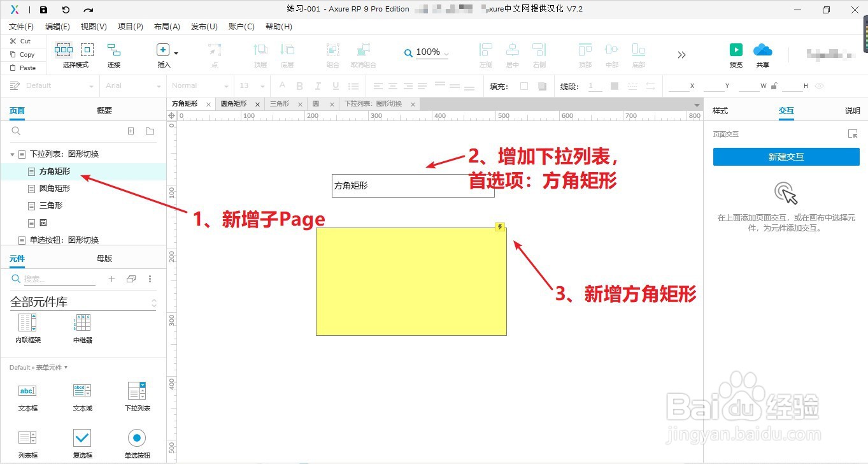Redo using the title bar arrow
This screenshot has width=868, height=464.
89,10
